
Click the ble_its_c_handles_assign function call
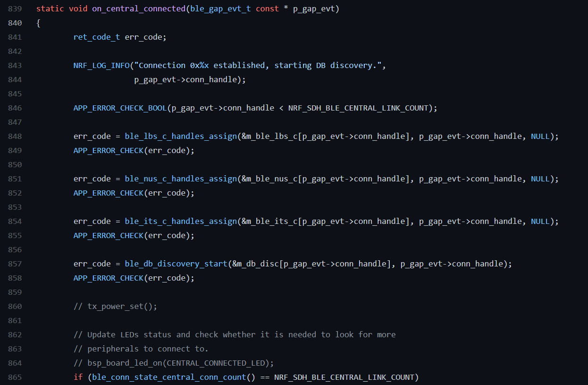click(x=181, y=222)
